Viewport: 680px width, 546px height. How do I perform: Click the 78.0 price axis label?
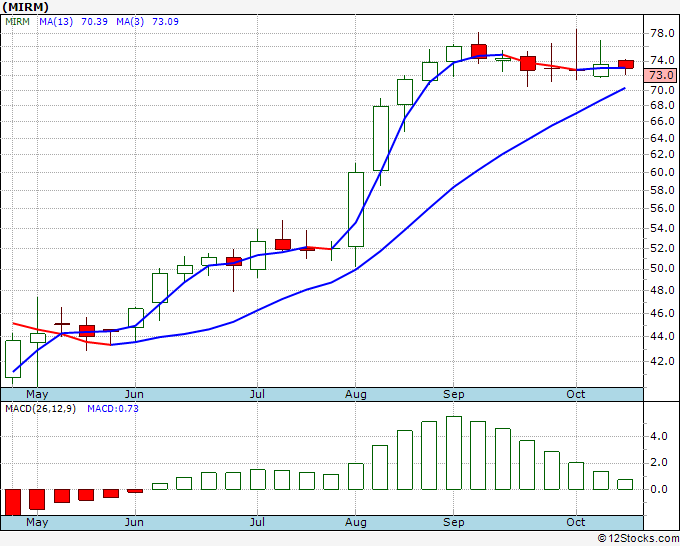[x=661, y=33]
